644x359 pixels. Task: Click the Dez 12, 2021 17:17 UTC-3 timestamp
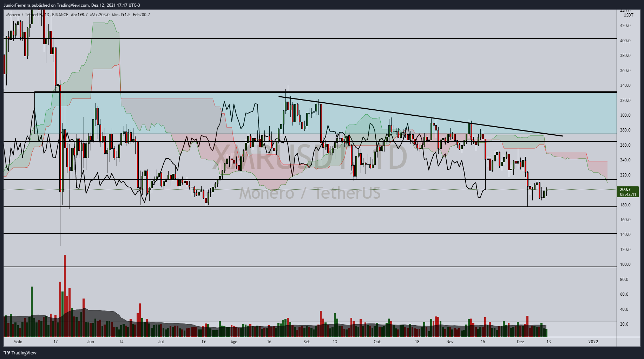click(x=115, y=5)
